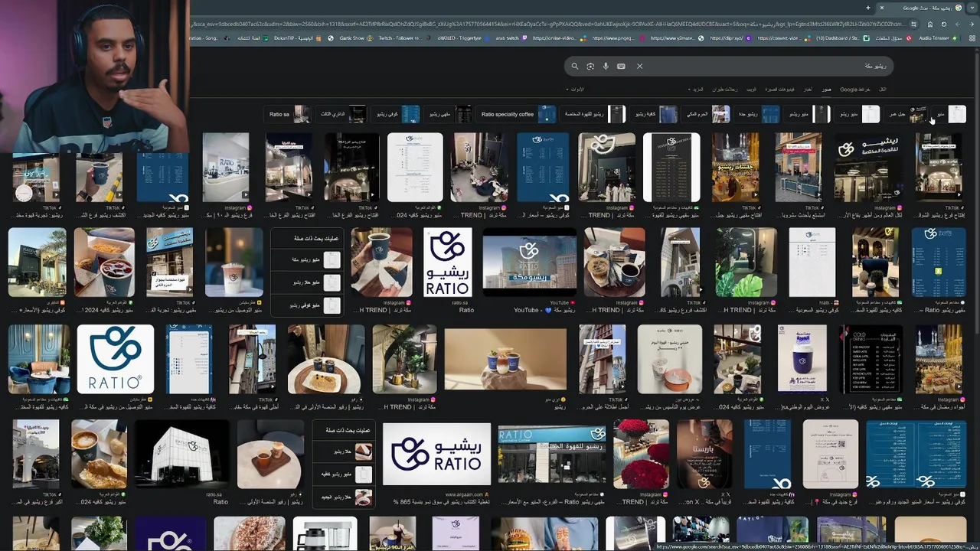Image resolution: width=980 pixels, height=551 pixels.
Task: Open the ريشيو للقهوة المختصة black signage image
Action: [867, 168]
